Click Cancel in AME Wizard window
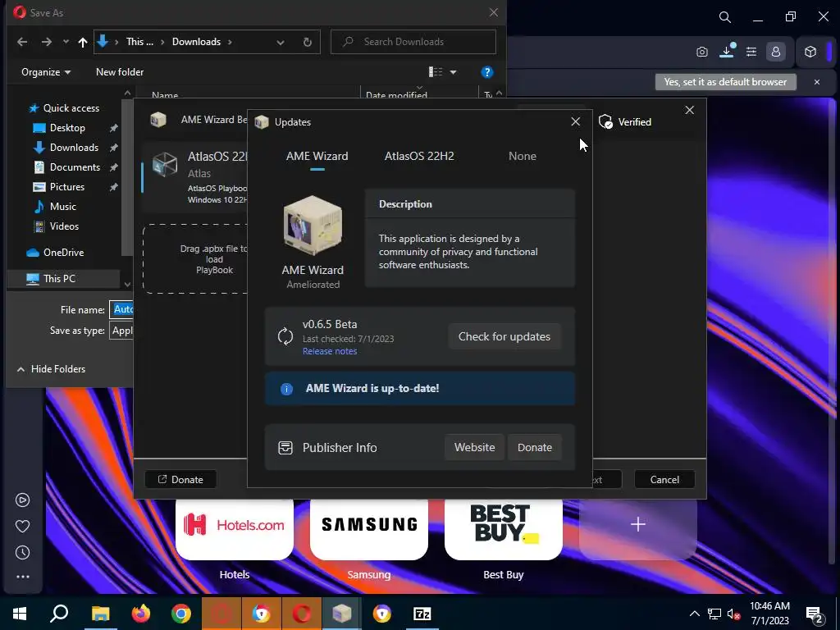The height and width of the screenshot is (630, 840). 664,479
